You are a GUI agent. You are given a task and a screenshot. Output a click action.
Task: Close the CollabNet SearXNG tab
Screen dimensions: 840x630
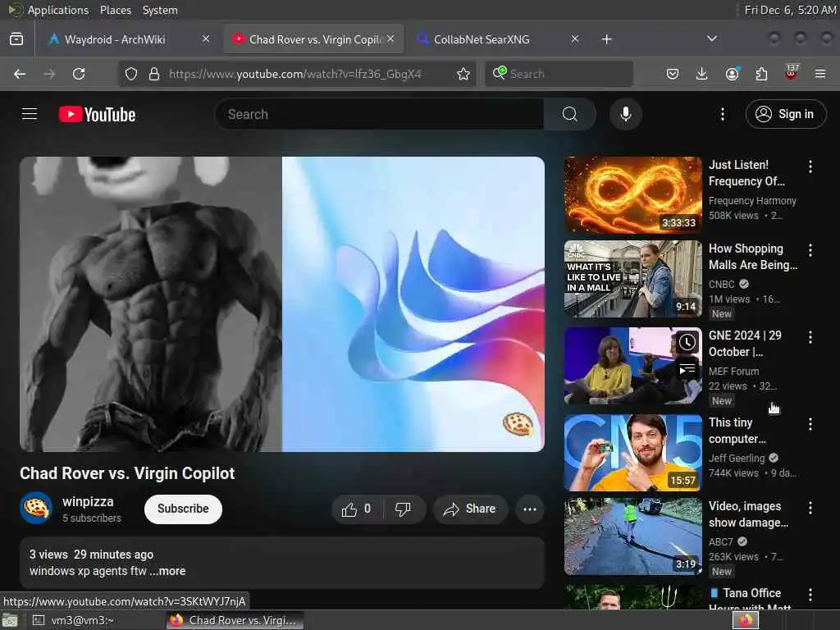pyautogui.click(x=575, y=39)
